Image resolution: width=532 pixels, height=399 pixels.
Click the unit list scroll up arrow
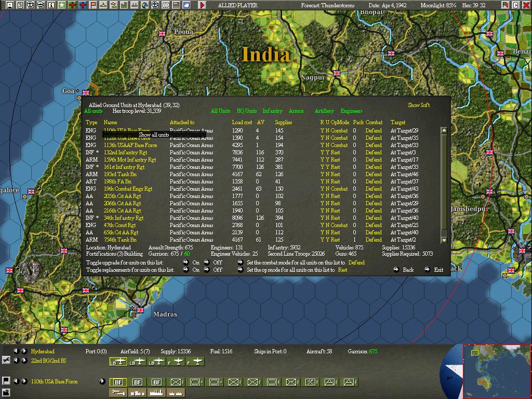pos(444,130)
